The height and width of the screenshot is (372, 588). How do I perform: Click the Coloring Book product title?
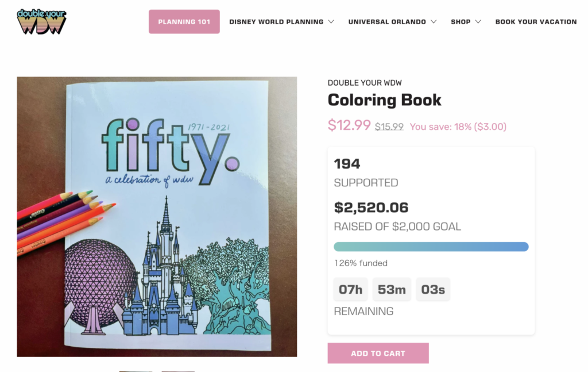384,100
